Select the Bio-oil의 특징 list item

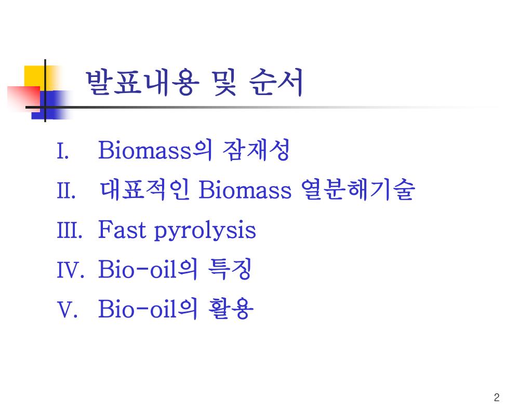coord(175,270)
